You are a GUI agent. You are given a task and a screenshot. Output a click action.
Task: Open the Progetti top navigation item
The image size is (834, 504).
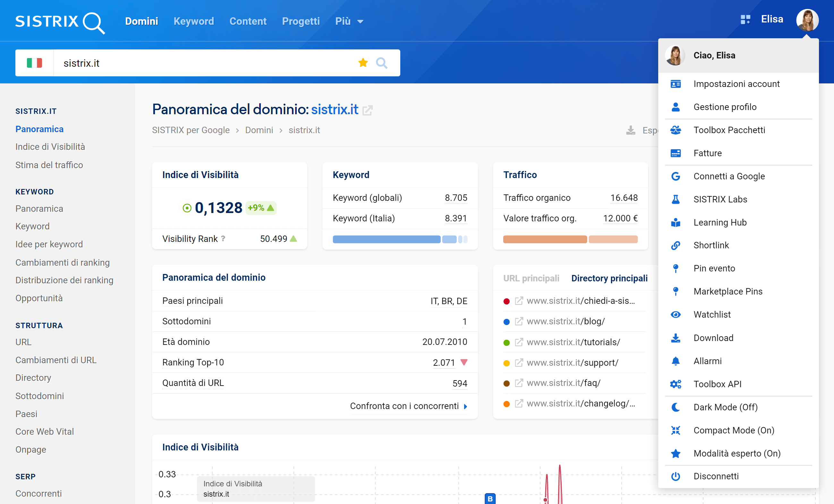coord(301,21)
